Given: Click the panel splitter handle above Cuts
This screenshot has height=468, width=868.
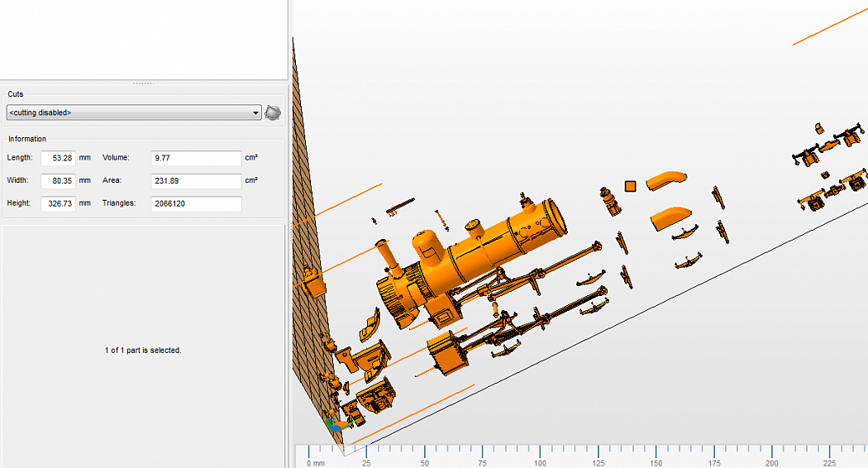Looking at the screenshot, I should click(143, 83).
